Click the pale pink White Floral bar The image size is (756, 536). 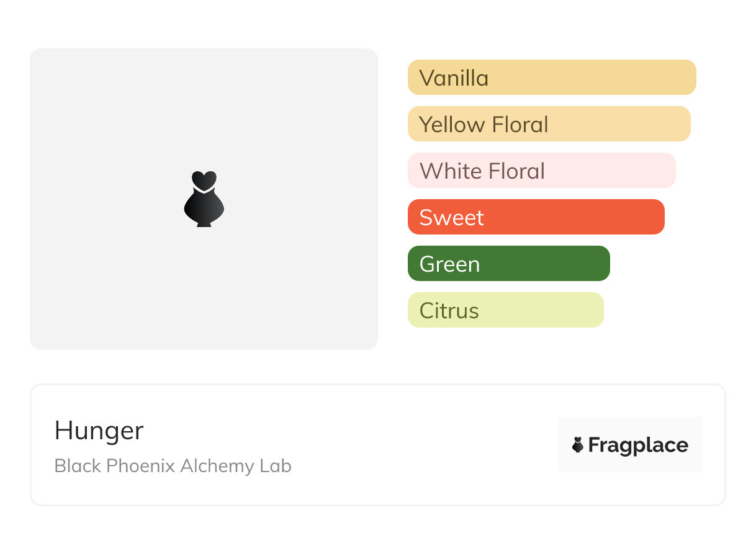pyautogui.click(x=541, y=171)
